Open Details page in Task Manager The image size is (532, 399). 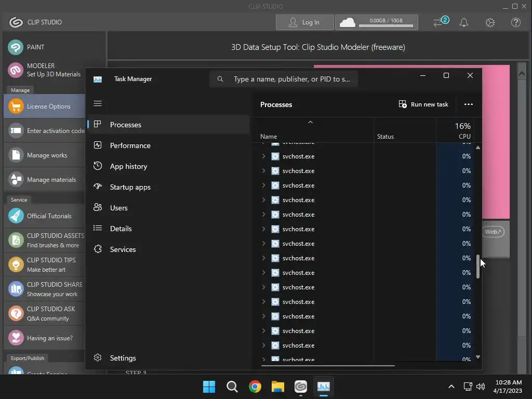pos(168,229)
